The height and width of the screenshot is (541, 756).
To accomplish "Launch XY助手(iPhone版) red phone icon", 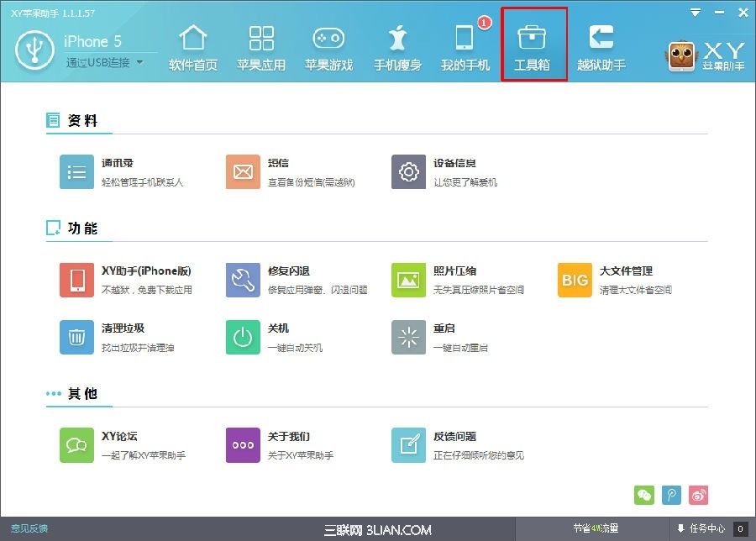I will [76, 280].
